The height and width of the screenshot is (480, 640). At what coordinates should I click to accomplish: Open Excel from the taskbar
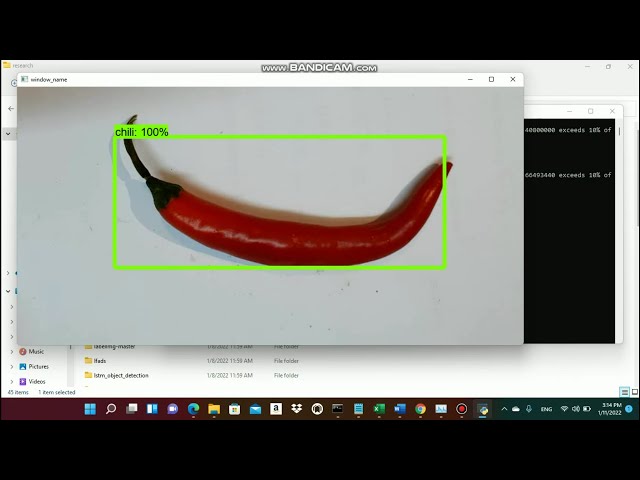pyautogui.click(x=379, y=409)
